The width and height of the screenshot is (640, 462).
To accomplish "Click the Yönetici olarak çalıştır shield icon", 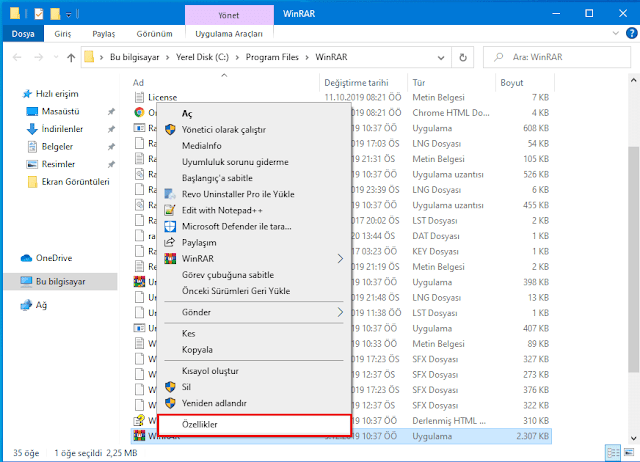I will (x=170, y=129).
